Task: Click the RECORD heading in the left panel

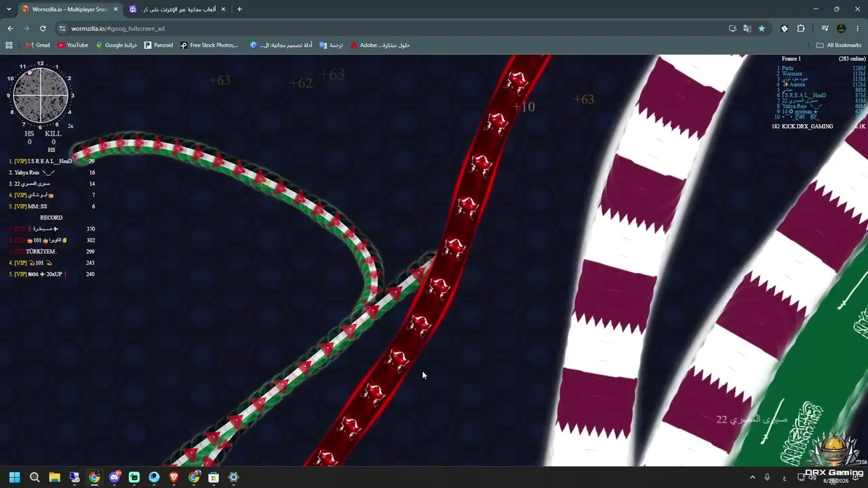Action: 52,218
